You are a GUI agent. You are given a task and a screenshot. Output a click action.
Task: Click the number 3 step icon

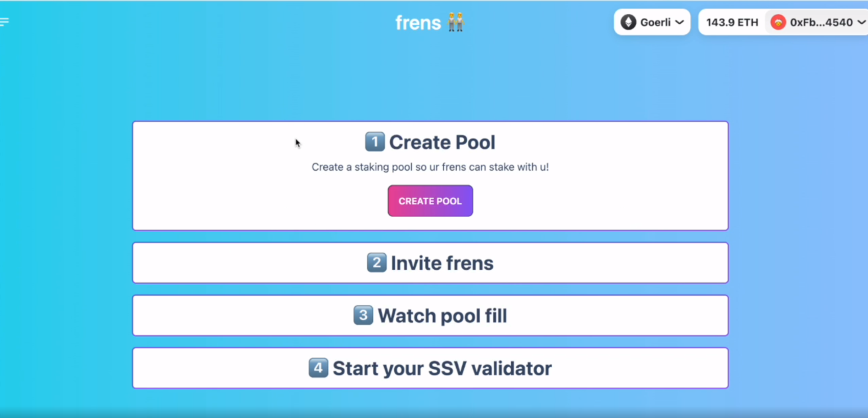coord(363,315)
